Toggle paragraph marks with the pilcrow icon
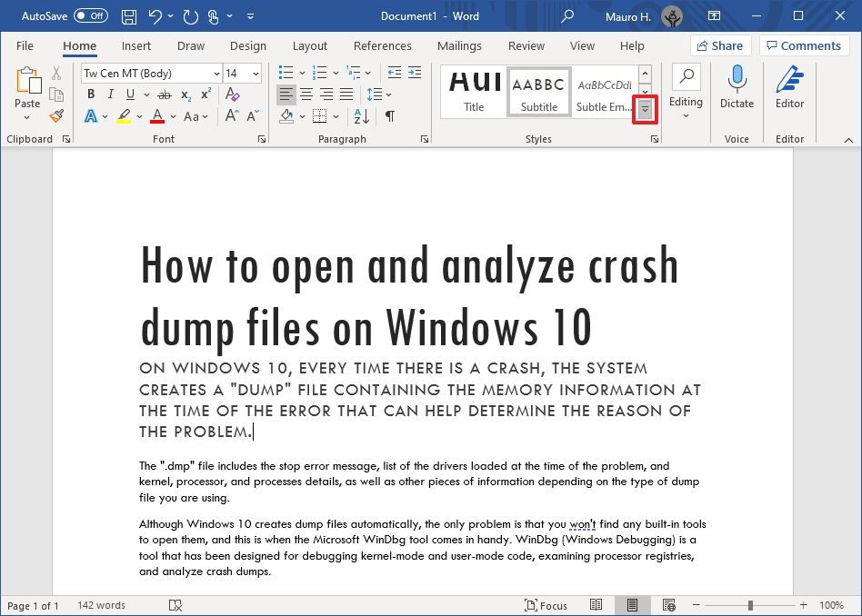Screen dimensions: 862x616 coord(390,116)
